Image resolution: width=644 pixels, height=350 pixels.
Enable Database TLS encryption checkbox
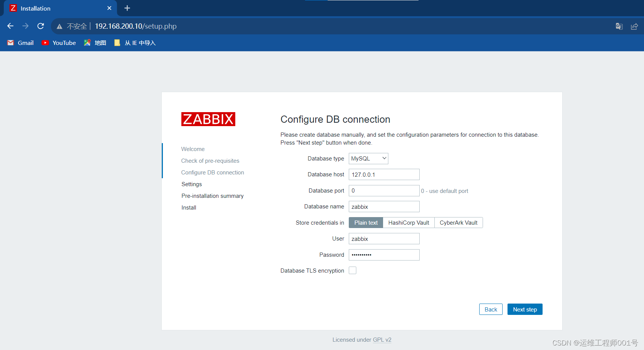pyautogui.click(x=353, y=270)
